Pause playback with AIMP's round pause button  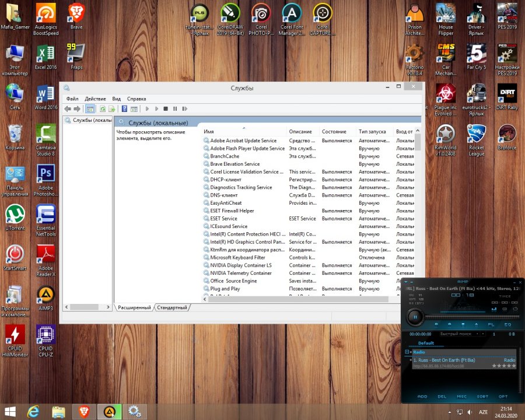pyautogui.click(x=415, y=317)
